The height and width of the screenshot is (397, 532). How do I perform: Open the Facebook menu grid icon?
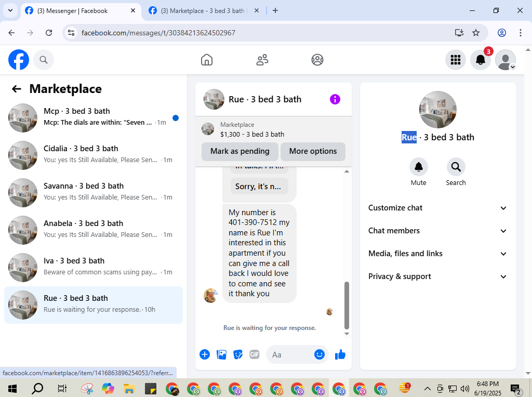455,60
